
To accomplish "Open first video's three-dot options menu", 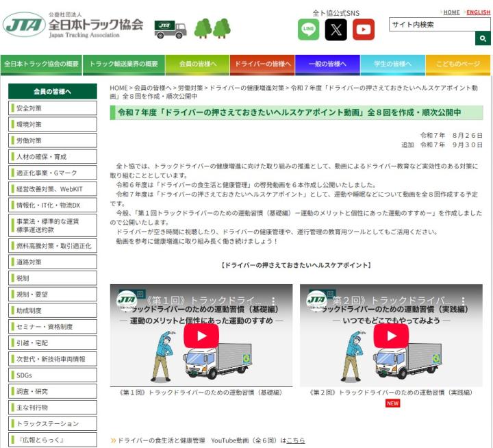I will tap(273, 301).
